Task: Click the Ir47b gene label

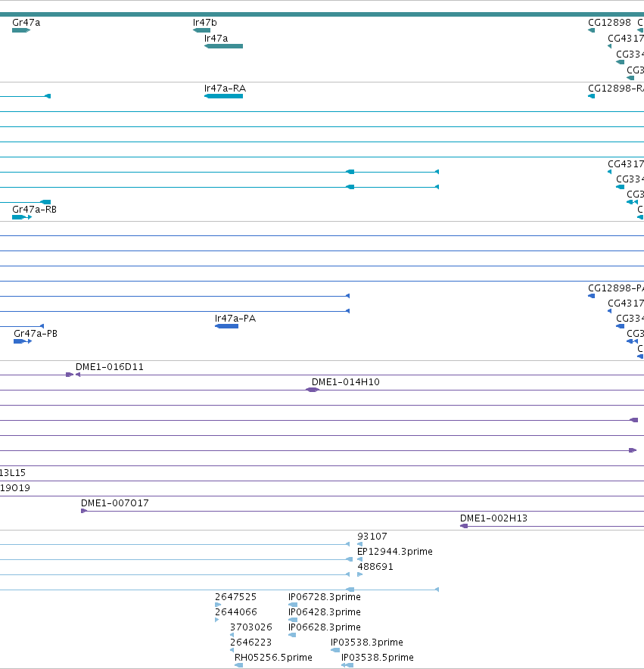Action: 205,23
